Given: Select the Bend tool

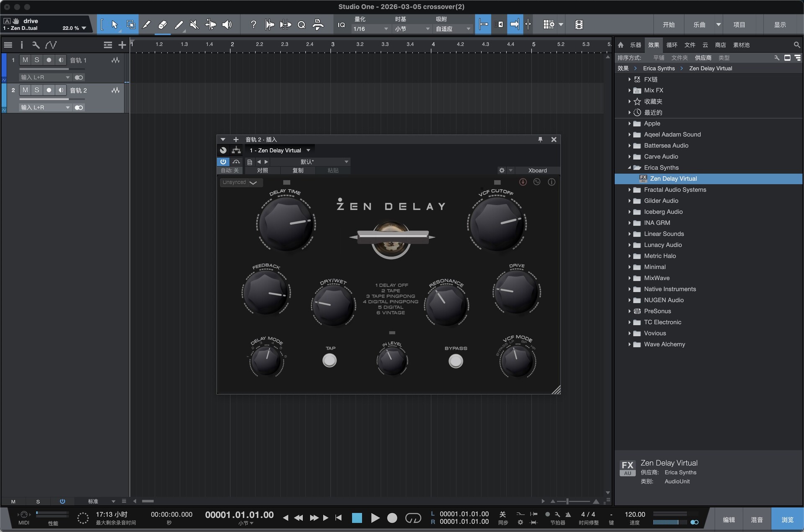Looking at the screenshot, I should point(211,24).
